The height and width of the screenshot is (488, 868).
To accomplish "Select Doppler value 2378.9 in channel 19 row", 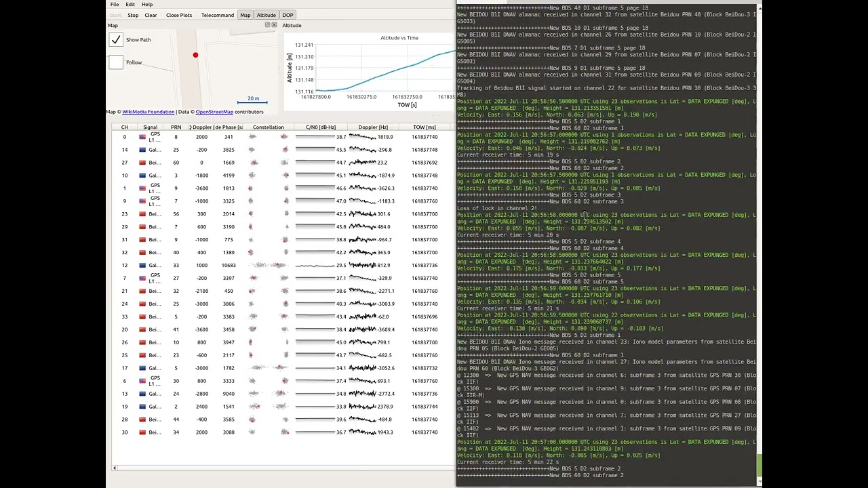I will (384, 407).
